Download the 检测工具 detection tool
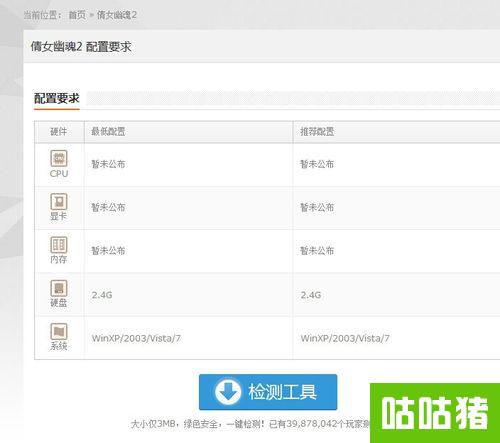The height and width of the screenshot is (443, 500). pyautogui.click(x=268, y=392)
